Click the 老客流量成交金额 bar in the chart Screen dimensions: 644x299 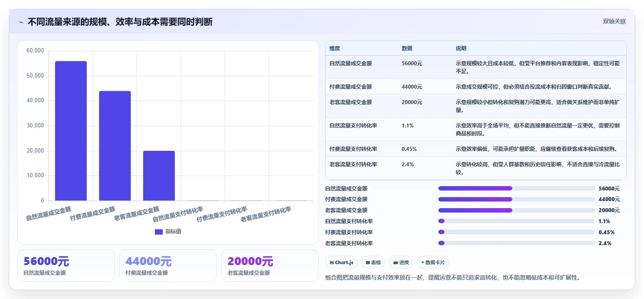pos(159,176)
